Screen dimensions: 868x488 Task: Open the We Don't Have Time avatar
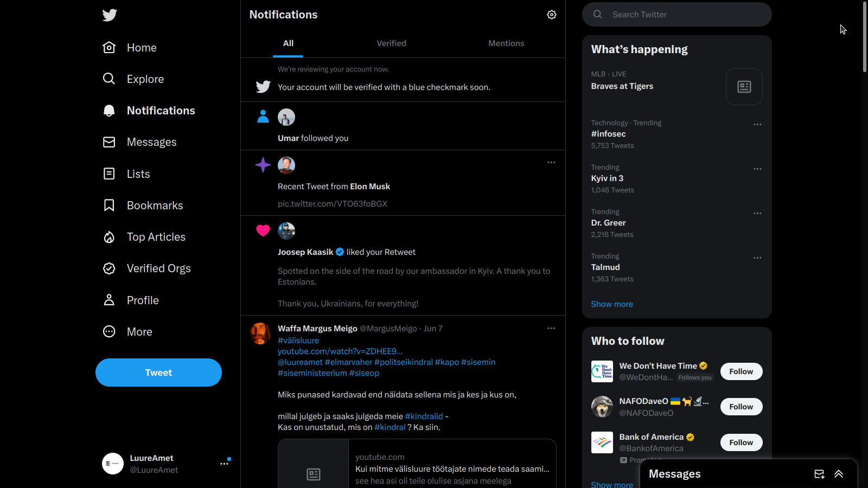[602, 371]
